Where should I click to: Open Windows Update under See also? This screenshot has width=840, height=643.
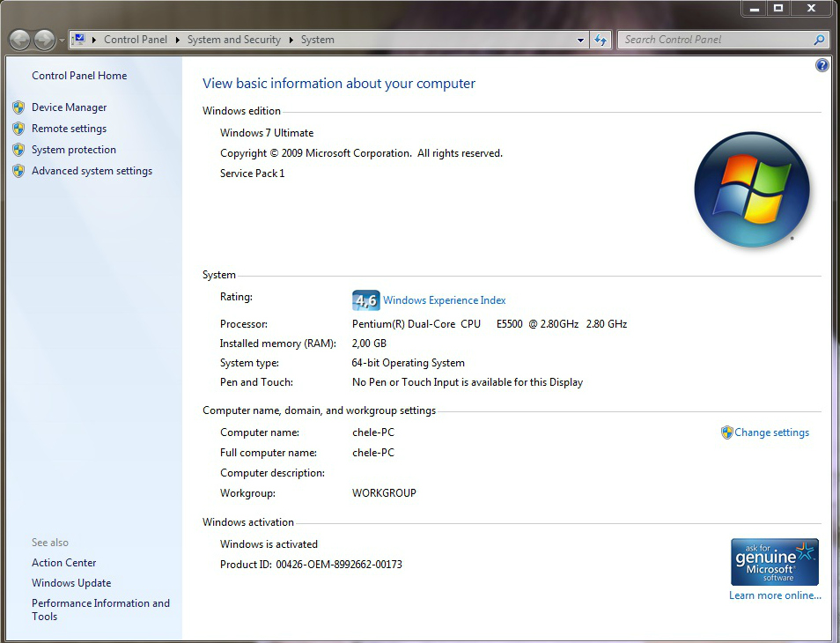click(x=71, y=583)
